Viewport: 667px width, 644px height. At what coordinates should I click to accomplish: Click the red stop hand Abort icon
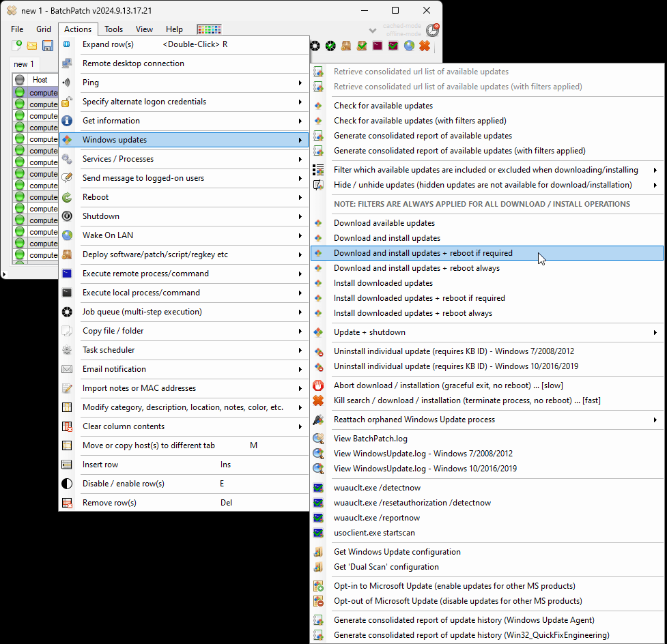pos(318,385)
